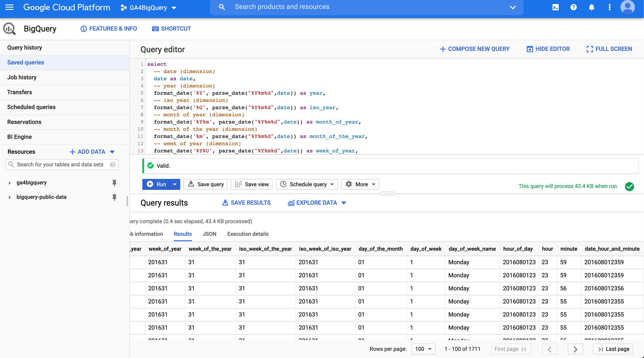The image size is (644, 358).
Task: Click Hide Editor button
Action: [x=548, y=49]
